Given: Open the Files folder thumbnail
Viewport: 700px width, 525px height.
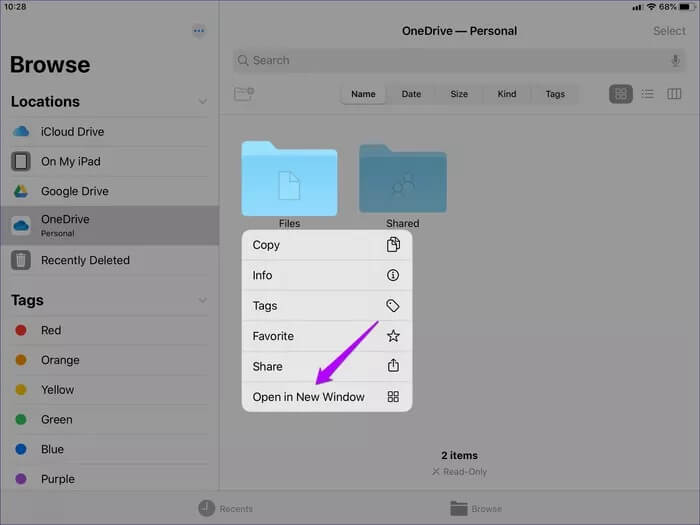Looking at the screenshot, I should click(x=289, y=179).
